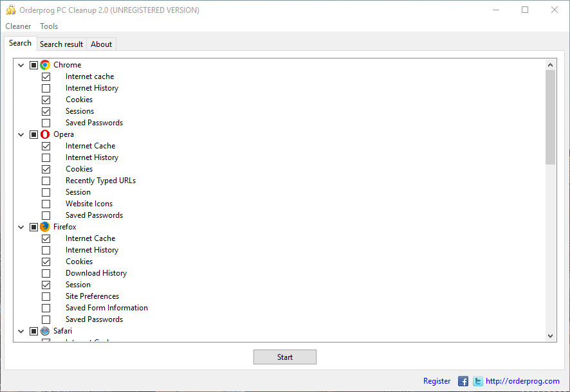Check Opera Recently Typed URLs
The height and width of the screenshot is (392, 570).
coord(46,181)
